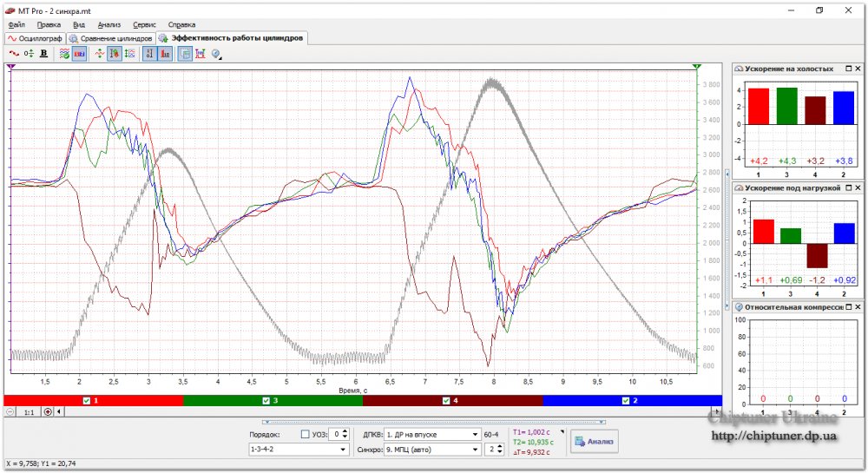
Task: Decrease the Синхро spinner value of 2
Action: (500, 452)
